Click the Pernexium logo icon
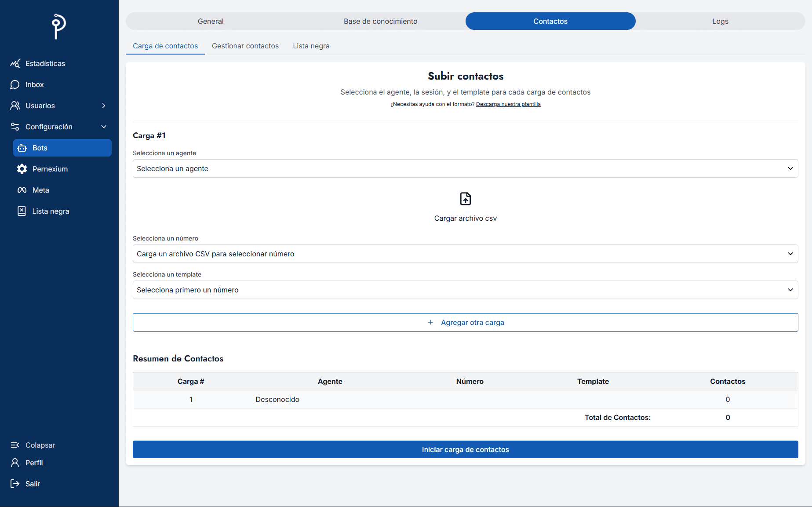812x507 pixels. pyautogui.click(x=59, y=26)
